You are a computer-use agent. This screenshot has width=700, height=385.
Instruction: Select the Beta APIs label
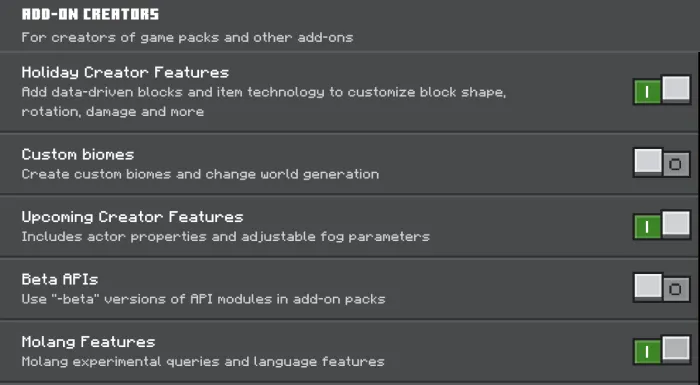pyautogui.click(x=60, y=280)
